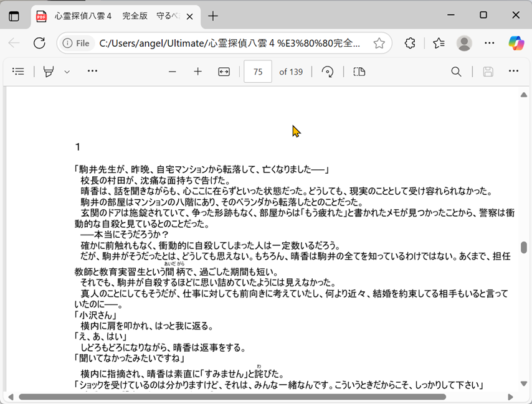Click the page number field showing 75
Screen dimensions: 532x404
click(x=258, y=72)
